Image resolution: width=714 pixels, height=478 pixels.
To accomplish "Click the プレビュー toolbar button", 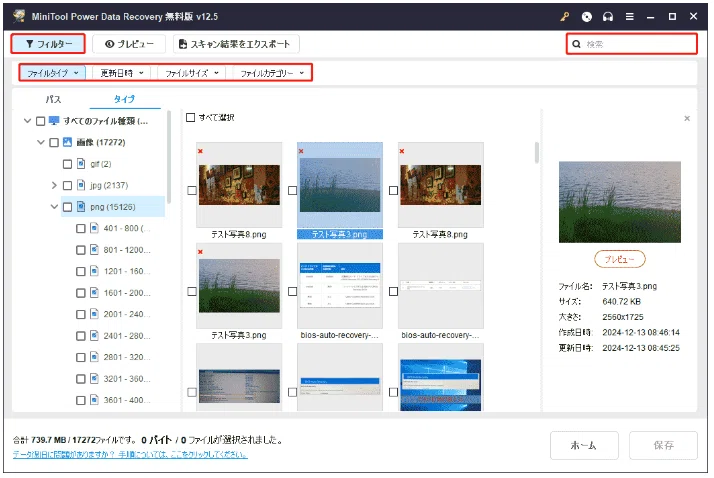I will pyautogui.click(x=129, y=44).
